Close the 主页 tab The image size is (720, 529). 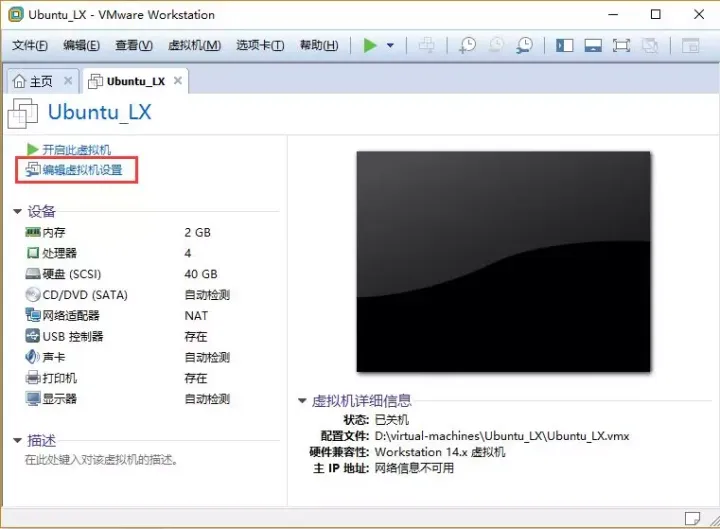pyautogui.click(x=68, y=81)
